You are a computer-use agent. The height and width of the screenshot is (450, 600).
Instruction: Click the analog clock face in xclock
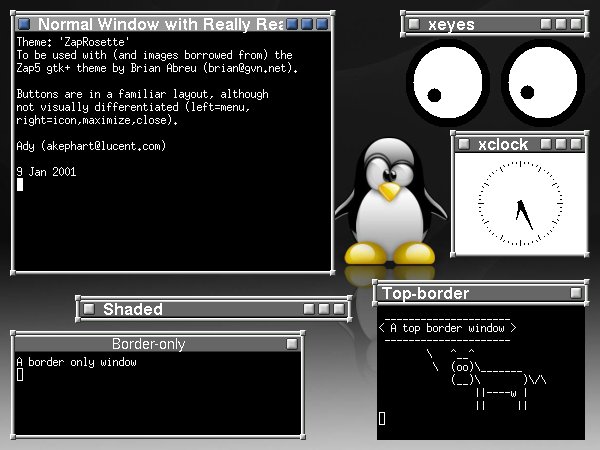(x=520, y=203)
